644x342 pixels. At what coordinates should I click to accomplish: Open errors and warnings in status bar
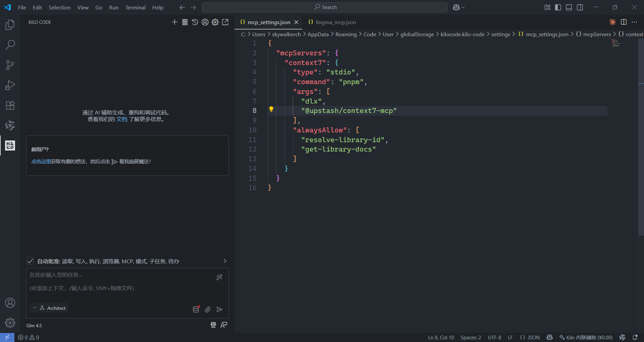point(29,337)
